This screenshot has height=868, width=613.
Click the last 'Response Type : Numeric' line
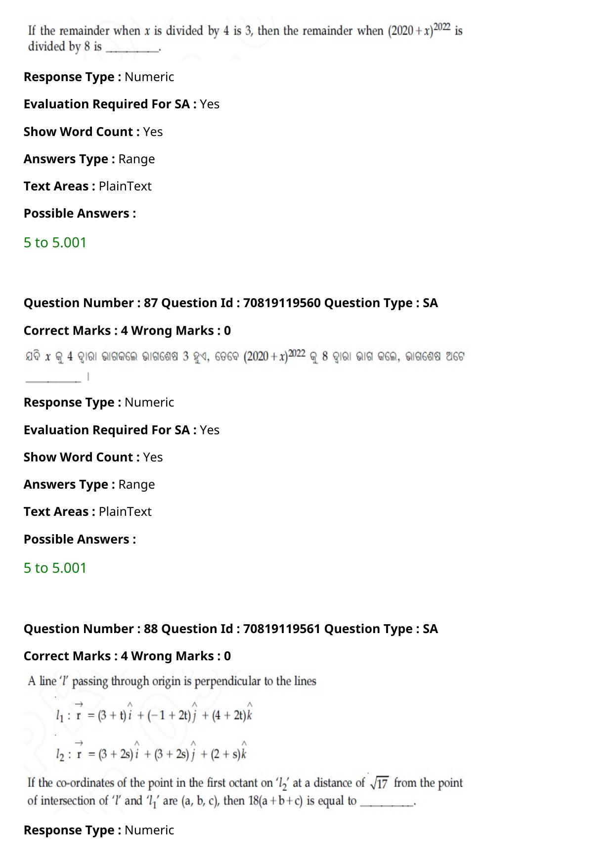[99, 830]
